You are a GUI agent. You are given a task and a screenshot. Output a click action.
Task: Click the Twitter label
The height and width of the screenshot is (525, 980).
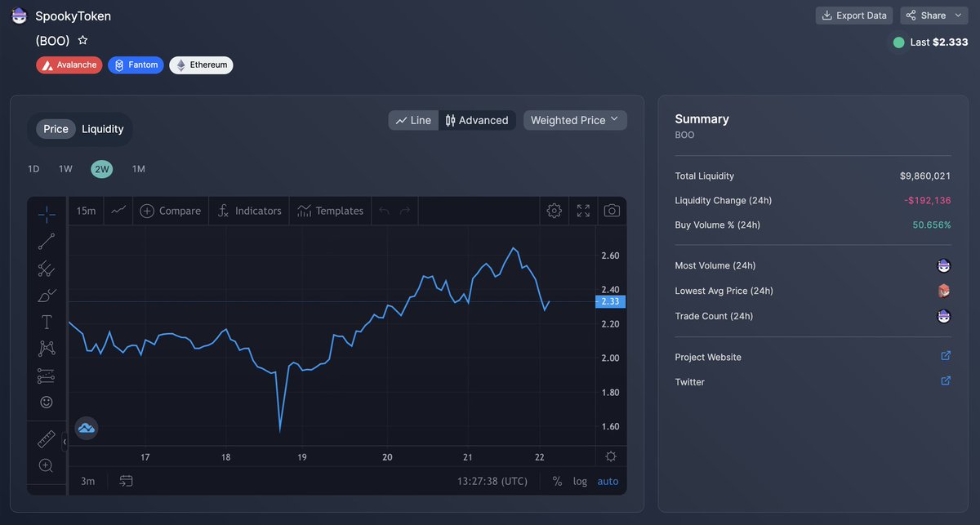[x=689, y=381]
